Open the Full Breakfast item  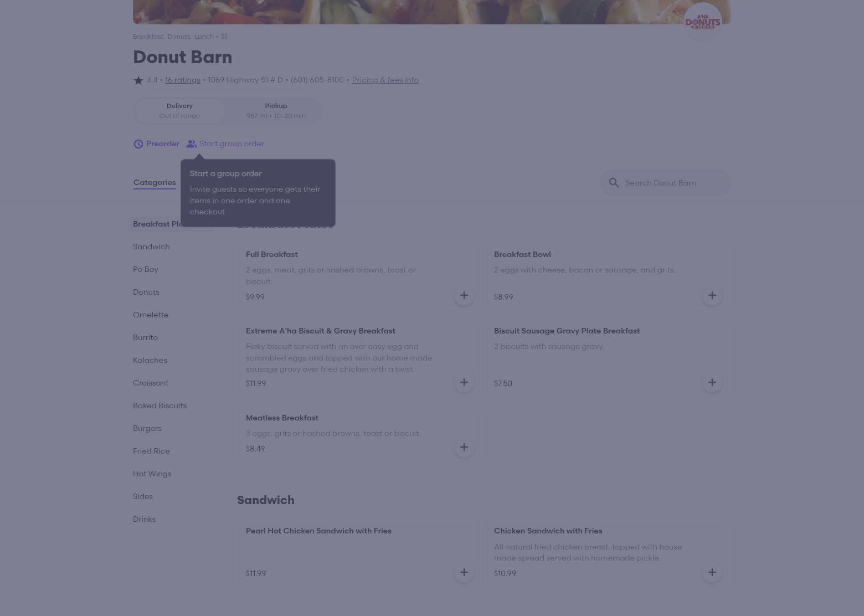(x=358, y=275)
